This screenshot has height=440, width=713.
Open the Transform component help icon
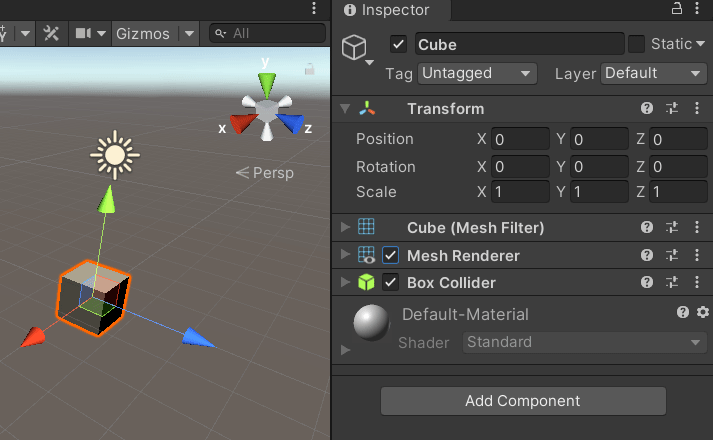click(647, 109)
